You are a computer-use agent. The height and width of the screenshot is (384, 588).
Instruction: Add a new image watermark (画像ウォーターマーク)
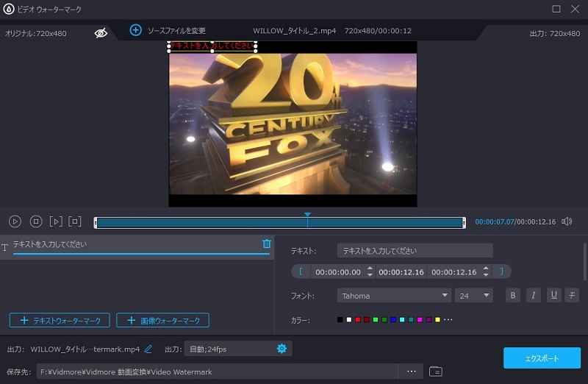click(x=162, y=320)
